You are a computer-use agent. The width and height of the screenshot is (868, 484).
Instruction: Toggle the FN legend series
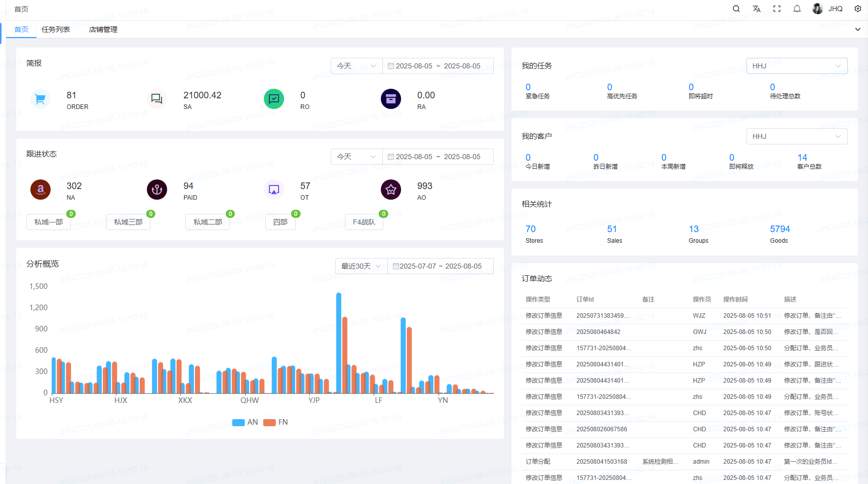[276, 422]
